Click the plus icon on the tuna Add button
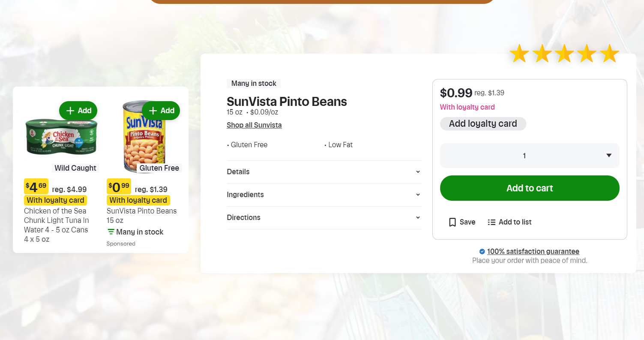 69,110
